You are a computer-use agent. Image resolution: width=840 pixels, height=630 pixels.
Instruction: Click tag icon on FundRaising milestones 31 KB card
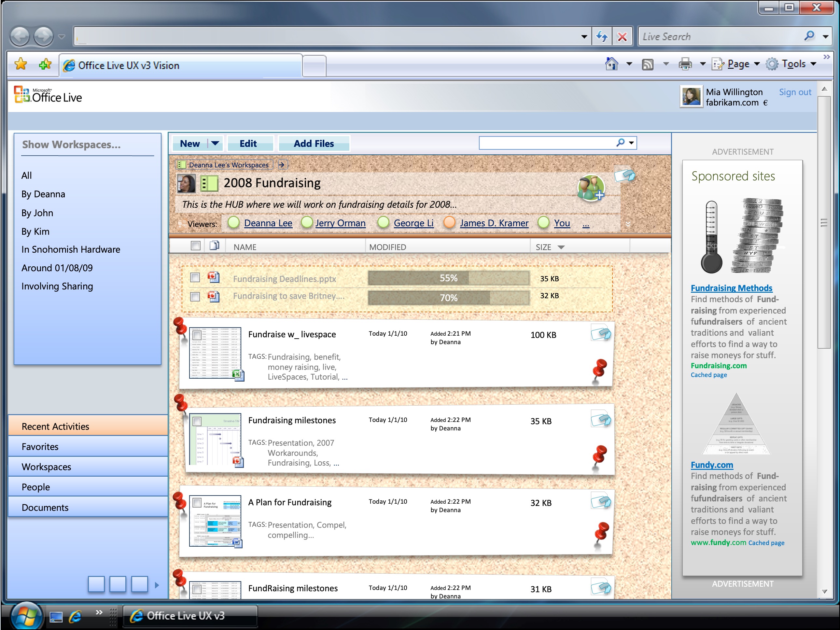tap(601, 587)
